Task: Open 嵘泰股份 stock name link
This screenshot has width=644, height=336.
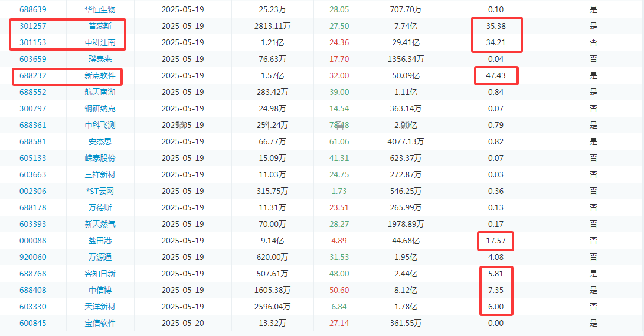Action: click(100, 158)
